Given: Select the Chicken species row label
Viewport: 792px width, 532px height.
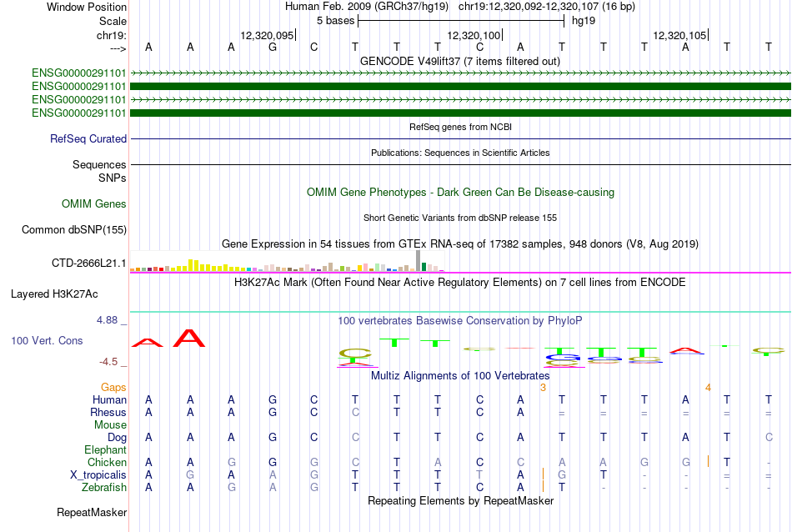Looking at the screenshot, I should [x=107, y=462].
